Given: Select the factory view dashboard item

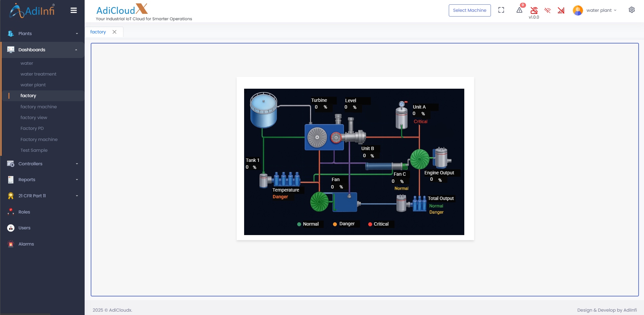Looking at the screenshot, I should [x=34, y=118].
